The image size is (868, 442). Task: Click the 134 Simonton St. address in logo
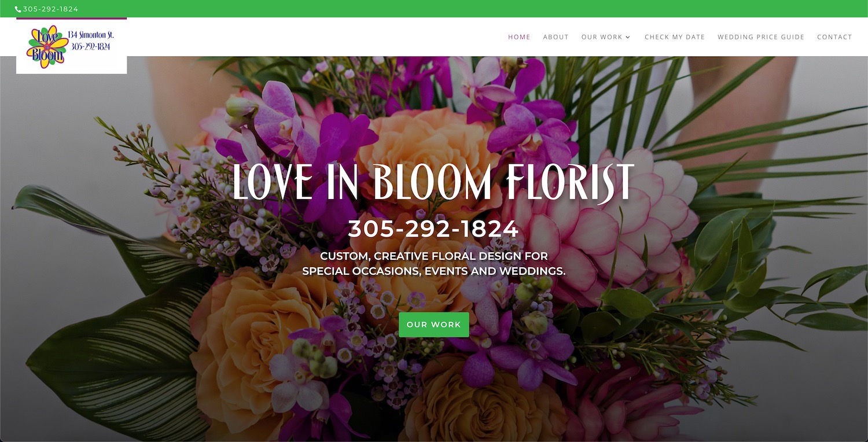91,35
